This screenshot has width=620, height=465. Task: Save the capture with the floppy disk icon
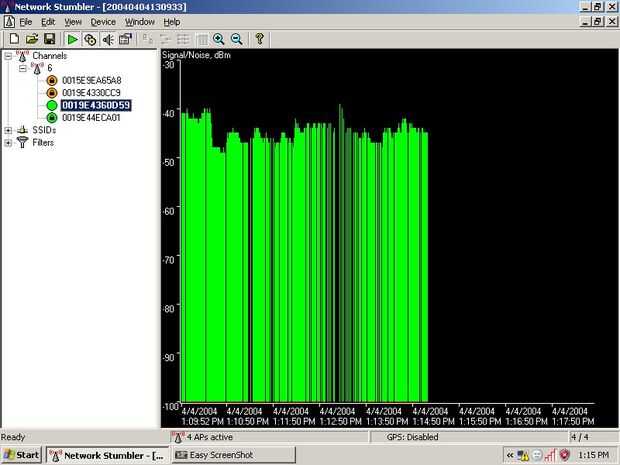coord(49,39)
